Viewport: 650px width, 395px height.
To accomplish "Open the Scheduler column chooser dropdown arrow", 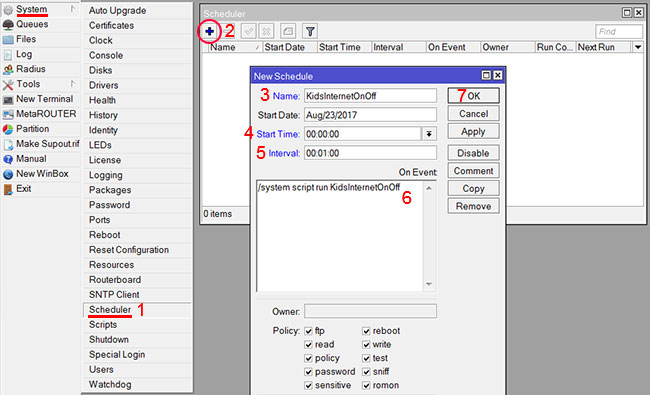I will click(x=638, y=47).
